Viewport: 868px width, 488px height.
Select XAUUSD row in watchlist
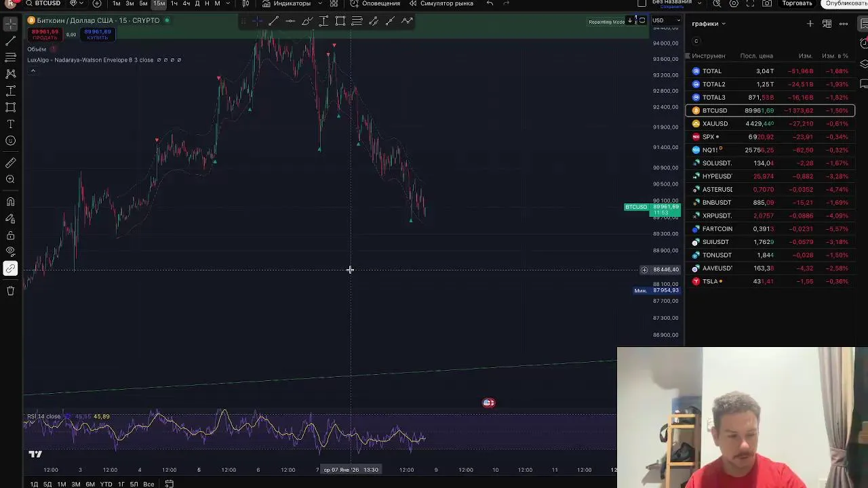(x=770, y=124)
